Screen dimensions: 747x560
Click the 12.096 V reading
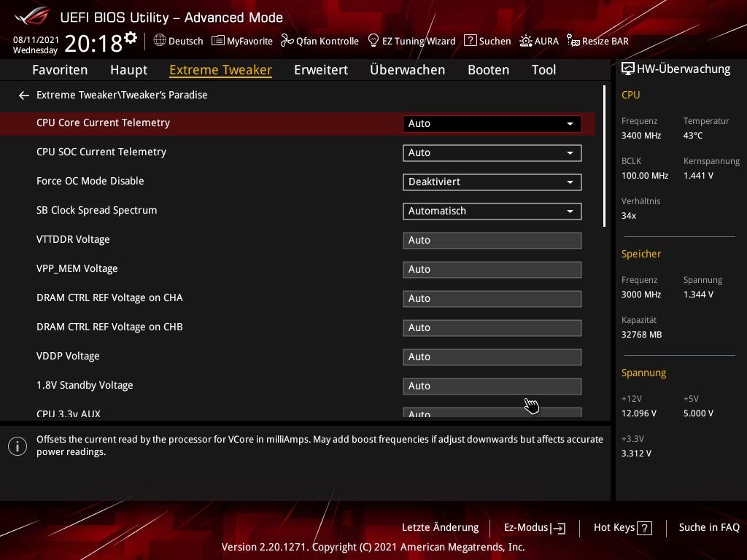639,413
